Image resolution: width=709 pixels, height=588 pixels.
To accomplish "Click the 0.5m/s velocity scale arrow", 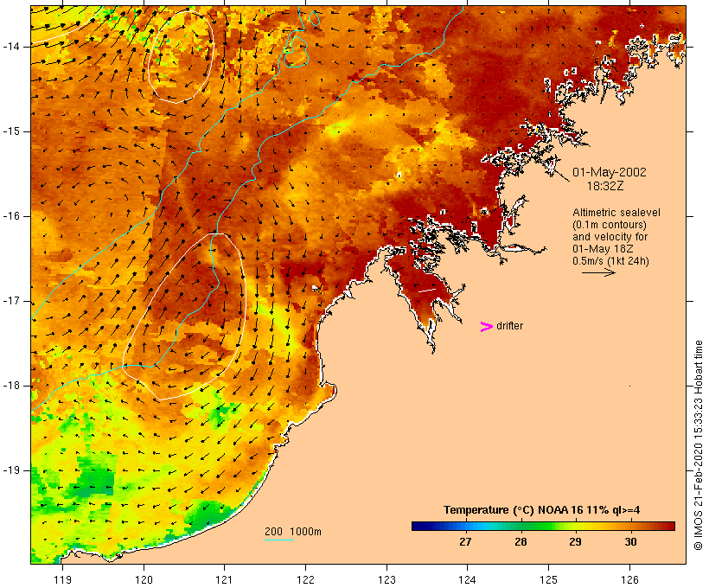I will click(x=598, y=272).
